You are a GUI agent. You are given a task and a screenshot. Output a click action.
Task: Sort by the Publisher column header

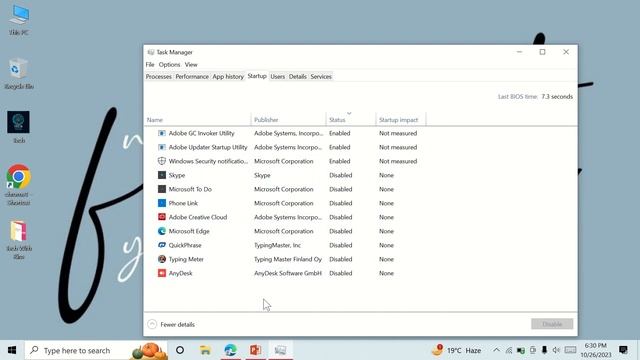click(289, 119)
